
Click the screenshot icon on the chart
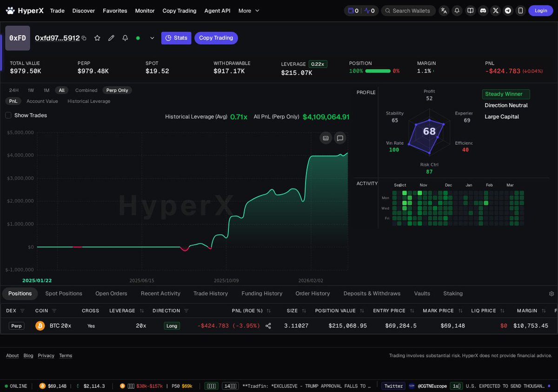325,138
